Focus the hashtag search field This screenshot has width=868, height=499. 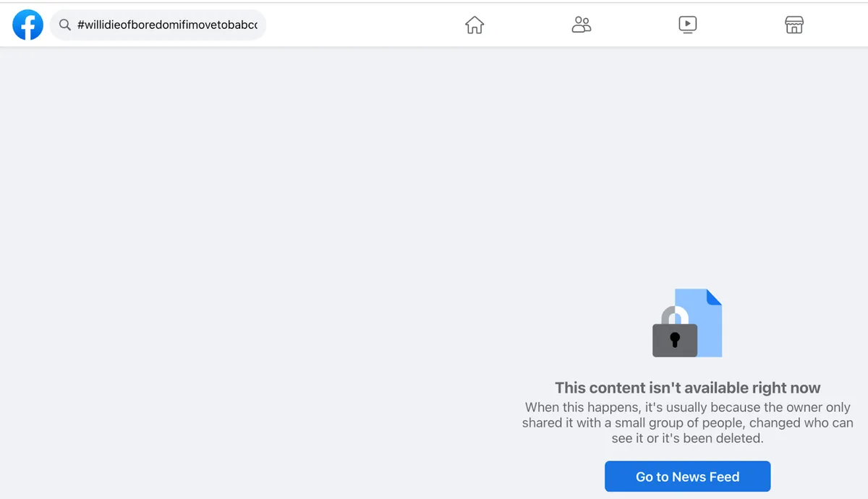pyautogui.click(x=158, y=25)
